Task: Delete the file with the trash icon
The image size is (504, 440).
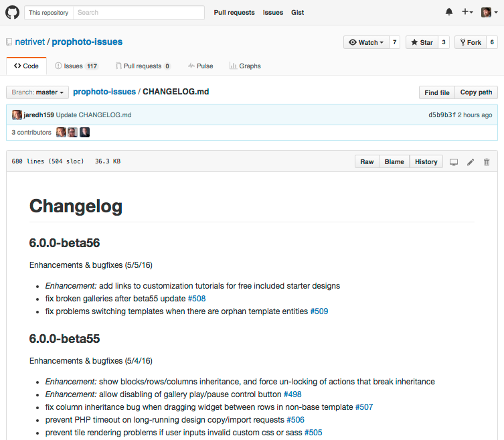Action: 487,162
